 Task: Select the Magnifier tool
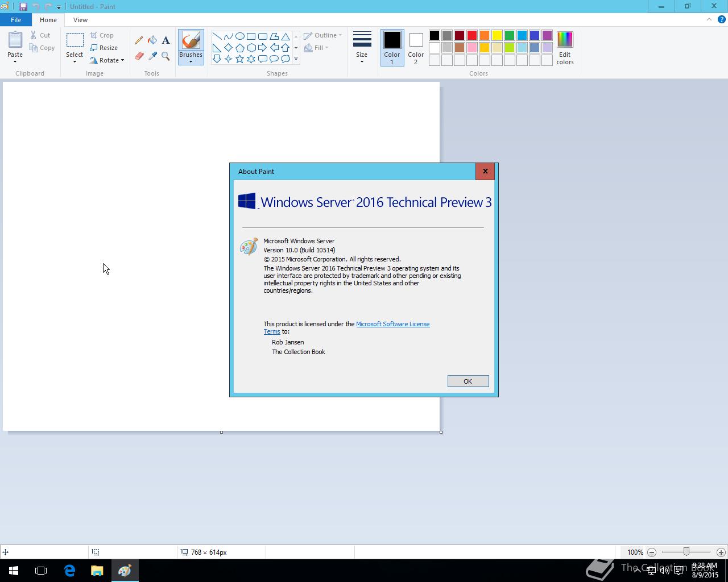166,56
